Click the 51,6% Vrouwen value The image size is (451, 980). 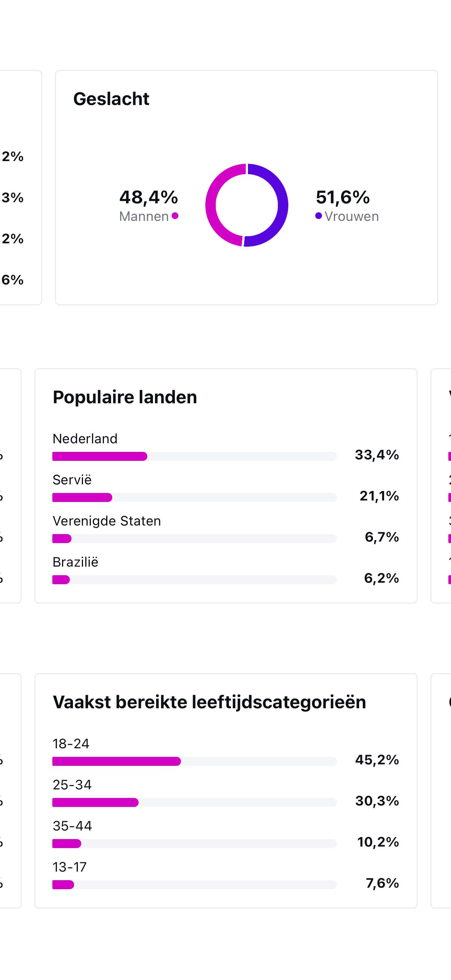[343, 197]
